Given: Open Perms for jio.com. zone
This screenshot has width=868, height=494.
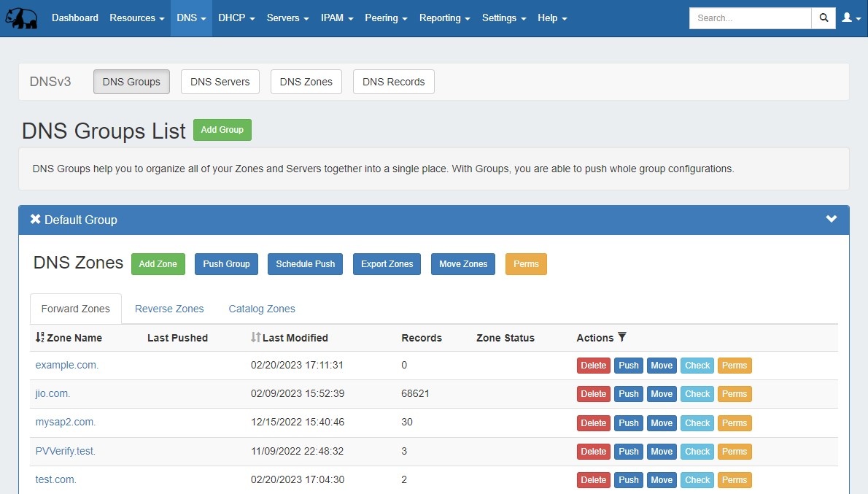Looking at the screenshot, I should [x=735, y=394].
